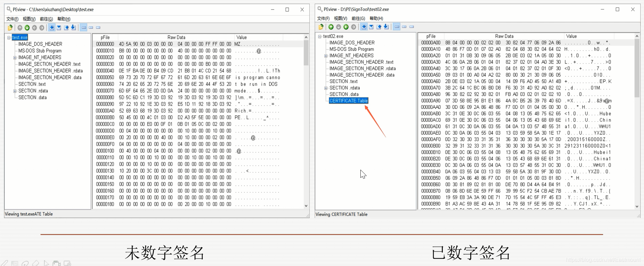Select second address-mode icon in test.exe window toolbar
Screen dimensions: 644x266
pyautogui.click(x=59, y=28)
